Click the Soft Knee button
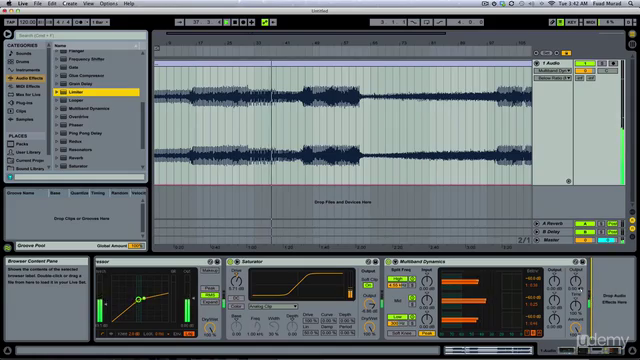Screen dimensions: 640x360 click(x=402, y=333)
